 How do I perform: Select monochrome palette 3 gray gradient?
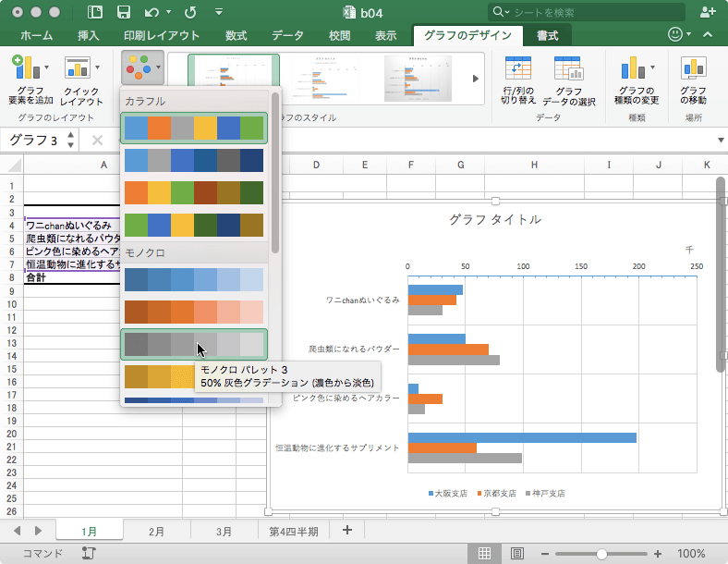194,344
